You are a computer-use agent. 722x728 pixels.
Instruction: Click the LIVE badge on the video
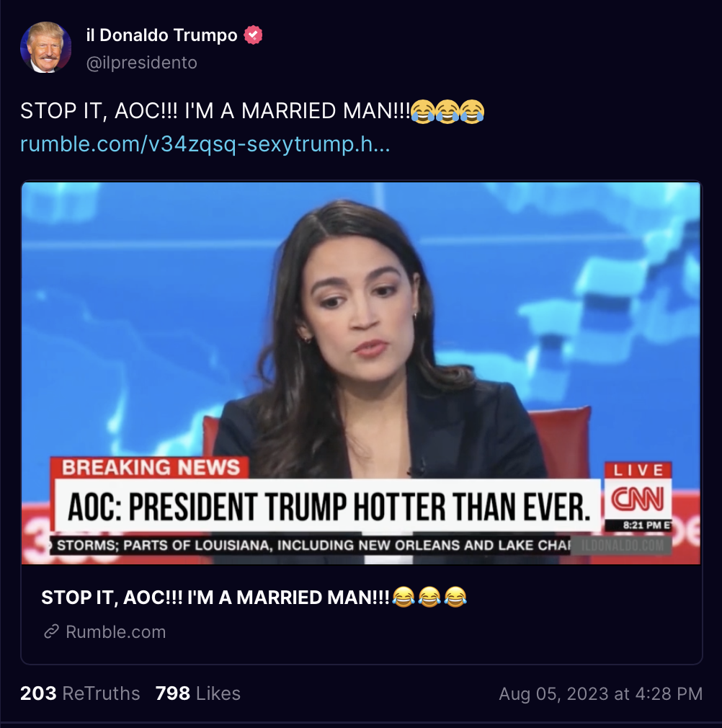click(638, 471)
